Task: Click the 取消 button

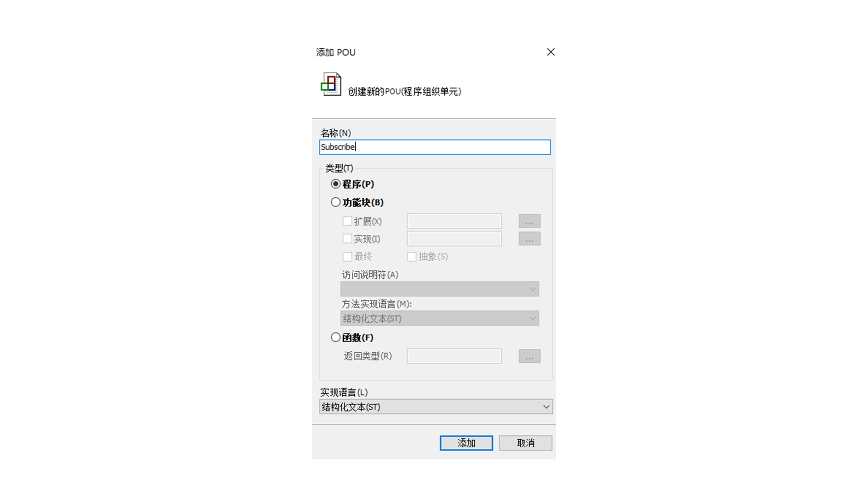Action: pyautogui.click(x=525, y=443)
